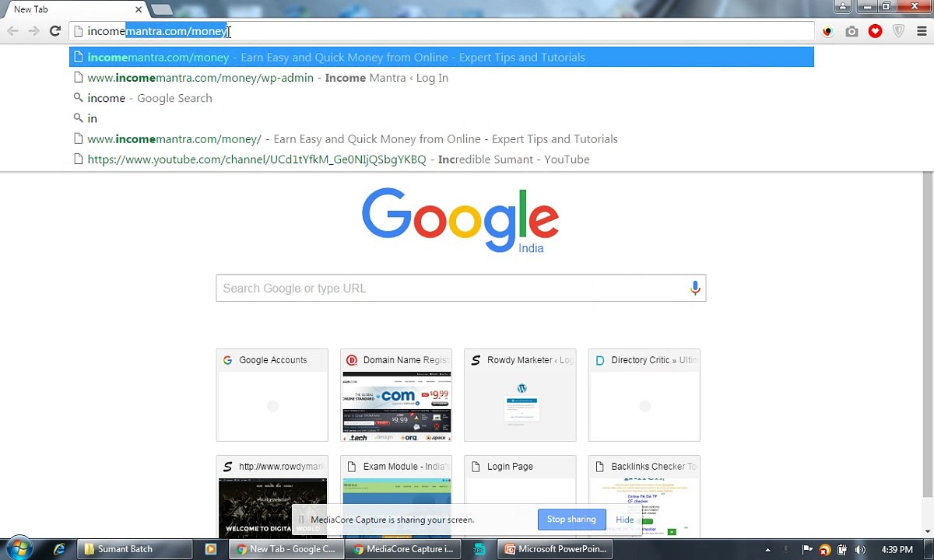Click the camera screenshot extension icon

pos(851,31)
